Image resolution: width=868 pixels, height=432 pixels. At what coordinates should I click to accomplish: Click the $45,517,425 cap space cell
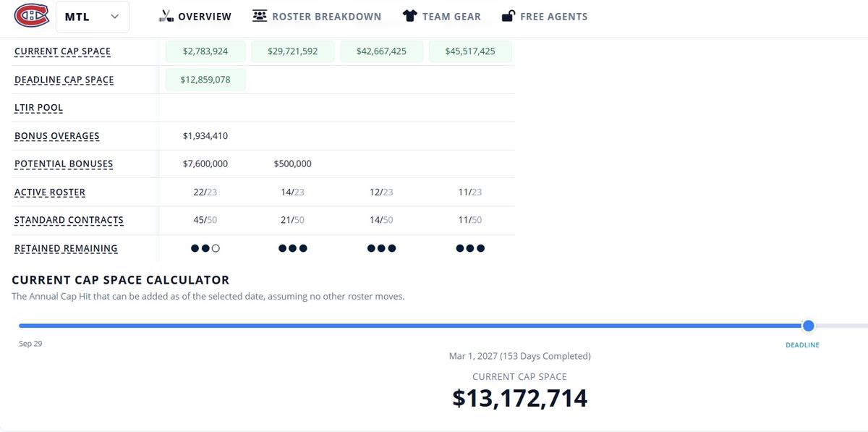470,51
